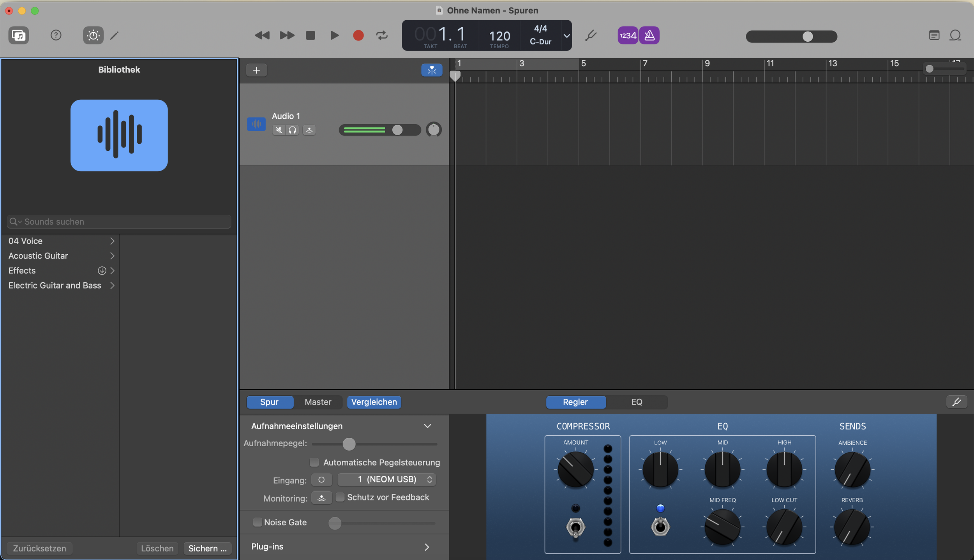Switch to the EQ tab
The width and height of the screenshot is (974, 560).
(636, 402)
